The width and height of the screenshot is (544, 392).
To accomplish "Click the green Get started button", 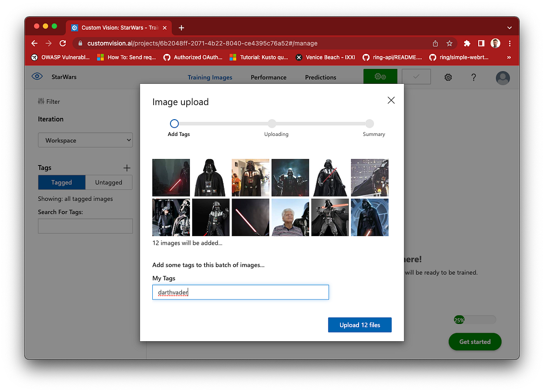I will click(x=475, y=342).
